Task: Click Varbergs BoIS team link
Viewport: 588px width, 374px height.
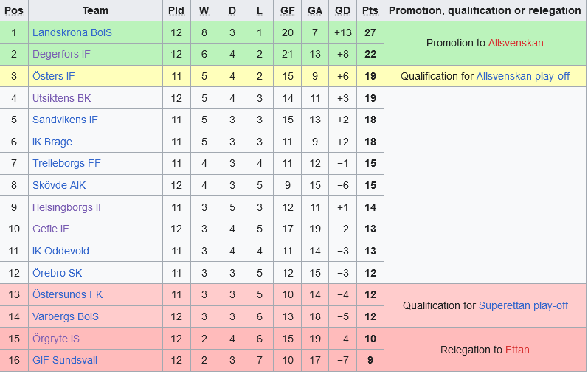Action: point(66,316)
